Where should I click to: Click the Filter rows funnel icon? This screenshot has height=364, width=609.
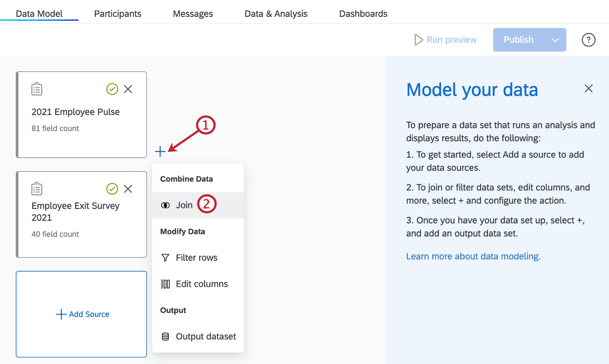pos(165,257)
